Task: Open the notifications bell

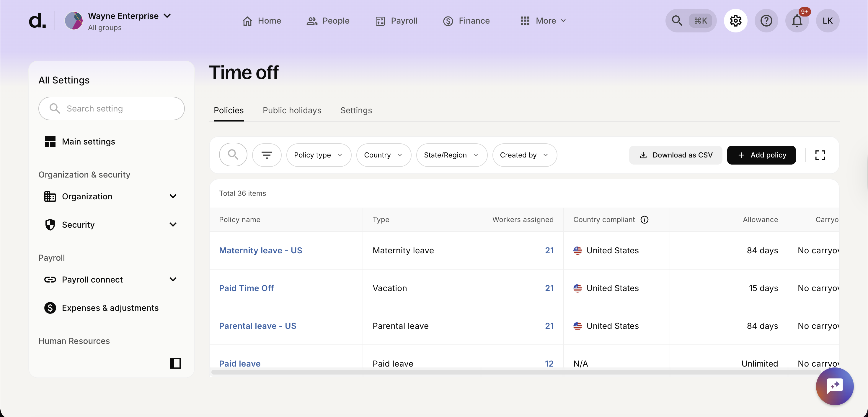Action: point(797,21)
